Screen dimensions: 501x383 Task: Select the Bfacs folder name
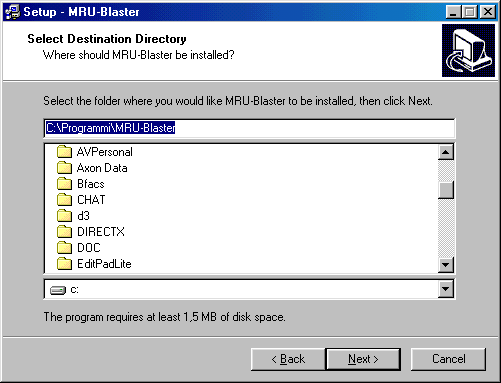[91, 184]
